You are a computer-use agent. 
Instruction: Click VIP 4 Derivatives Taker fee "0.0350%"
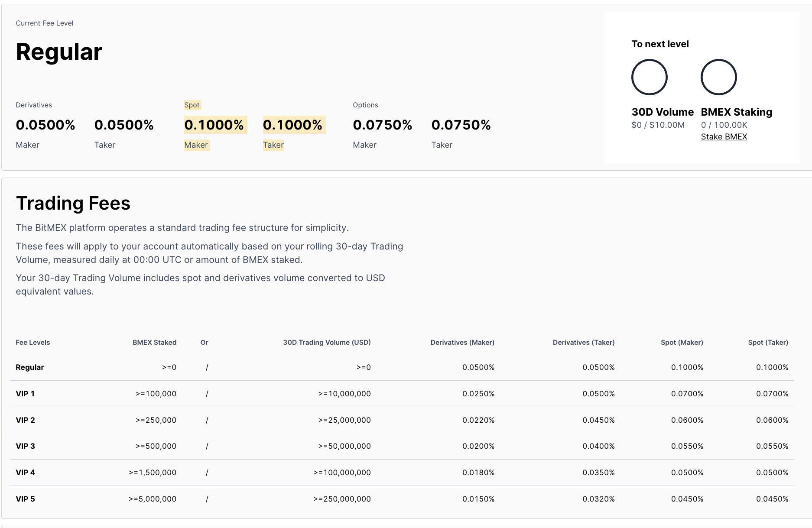pyautogui.click(x=598, y=473)
